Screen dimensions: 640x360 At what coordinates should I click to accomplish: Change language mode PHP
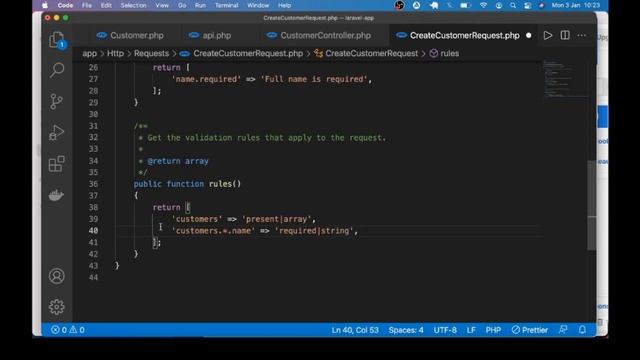(493, 330)
